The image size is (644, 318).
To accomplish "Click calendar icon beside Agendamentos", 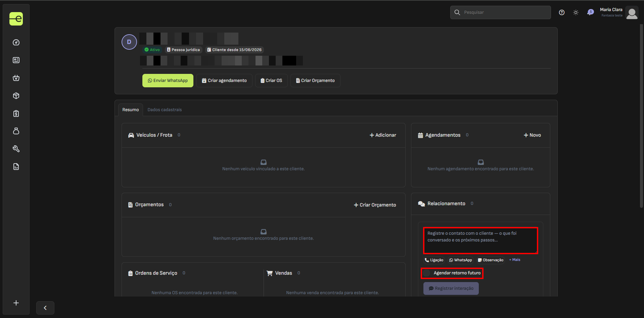I will [x=420, y=135].
